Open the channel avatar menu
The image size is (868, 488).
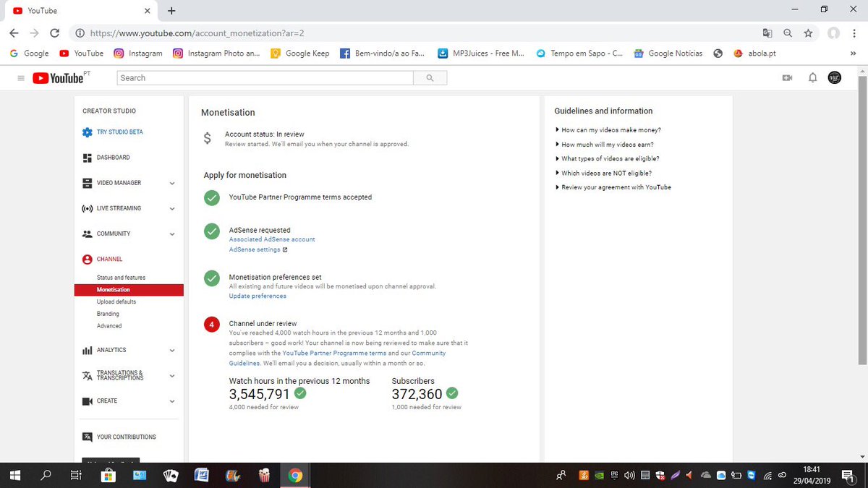[x=835, y=78]
